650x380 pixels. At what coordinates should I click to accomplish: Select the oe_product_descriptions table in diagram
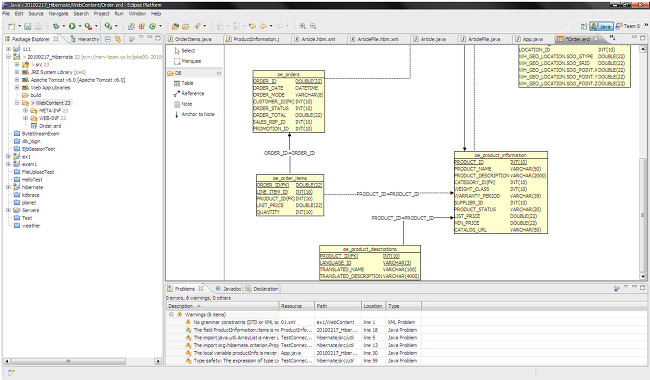pyautogui.click(x=370, y=263)
